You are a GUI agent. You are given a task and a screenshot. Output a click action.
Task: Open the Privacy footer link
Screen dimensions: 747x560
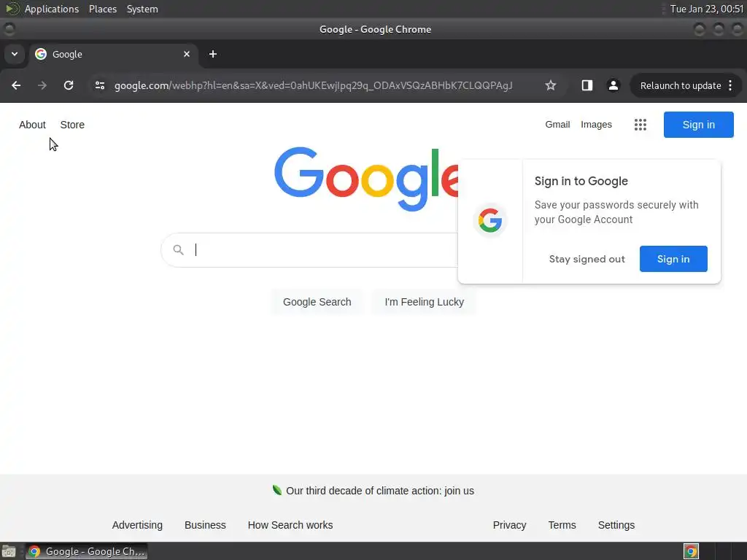[x=509, y=525]
